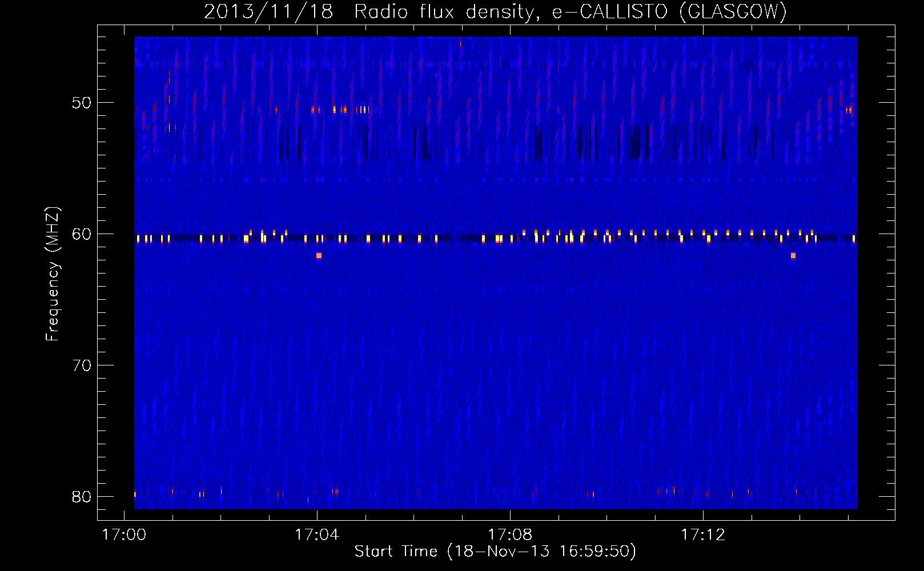
Task: Click the "Frequency (MHZ)" axis label
Action: coord(53,274)
